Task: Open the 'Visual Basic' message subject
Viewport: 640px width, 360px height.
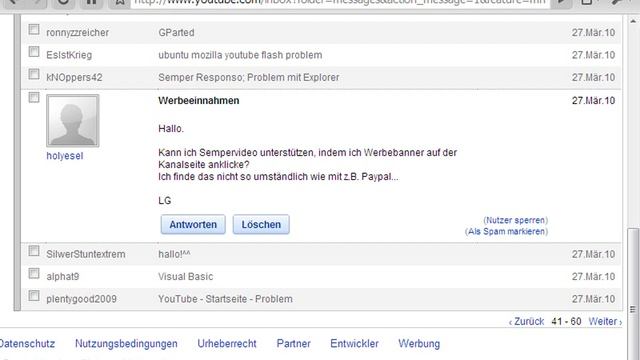Action: pyautogui.click(x=186, y=277)
